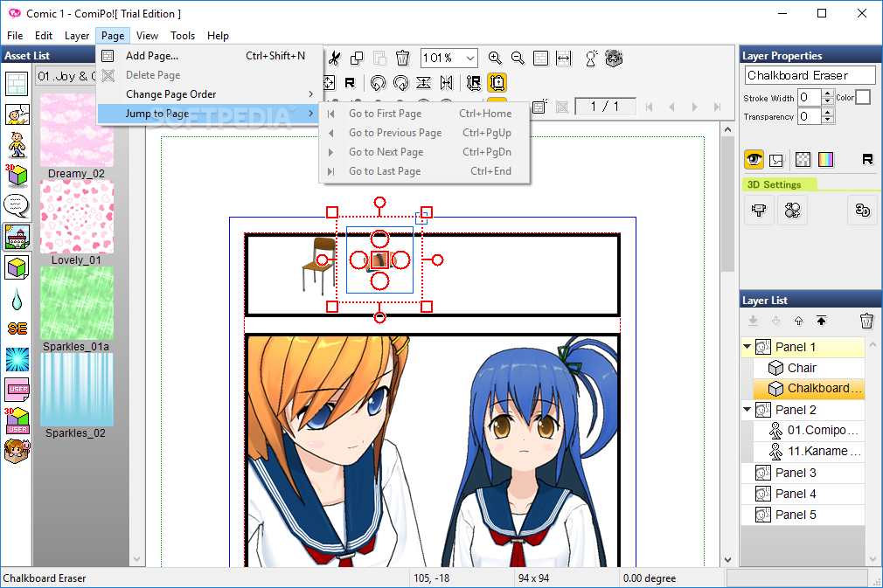Screen dimensions: 883x588
Task: Toggle the highlighted aspect-ratio lock icon
Action: point(497,83)
